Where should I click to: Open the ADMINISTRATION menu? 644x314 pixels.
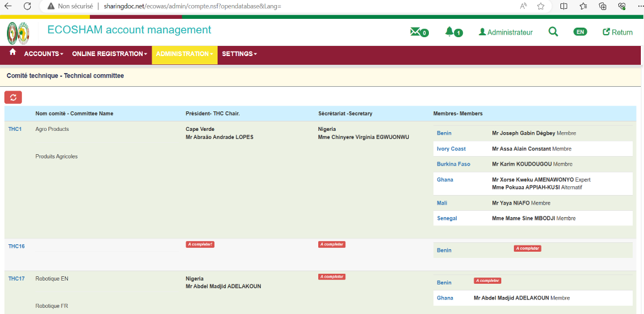(x=185, y=54)
